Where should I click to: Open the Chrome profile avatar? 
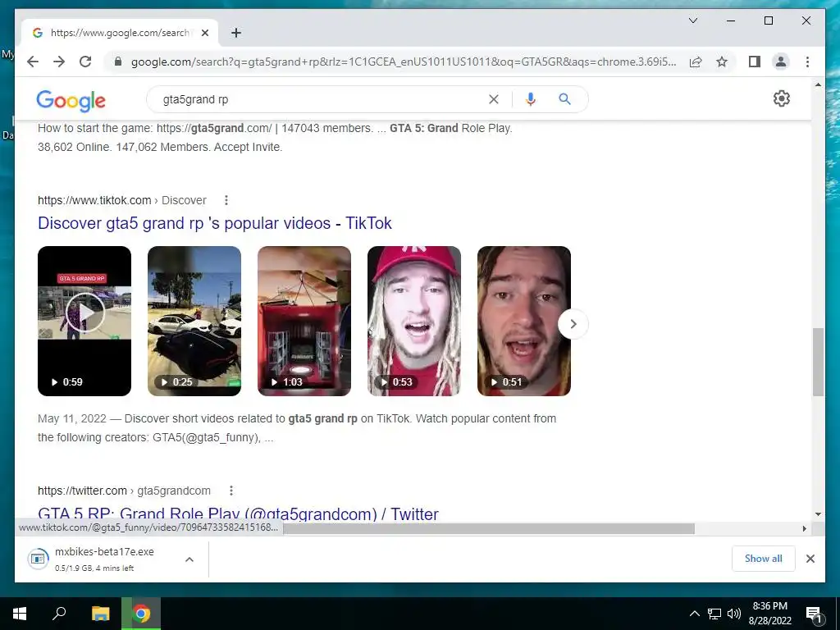[x=781, y=62]
